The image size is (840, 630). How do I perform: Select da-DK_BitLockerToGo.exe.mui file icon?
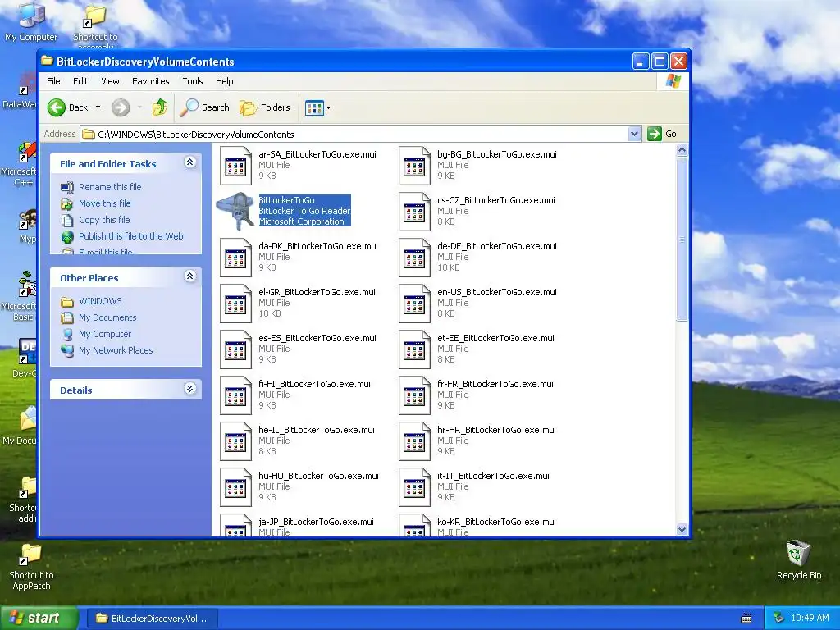(235, 258)
